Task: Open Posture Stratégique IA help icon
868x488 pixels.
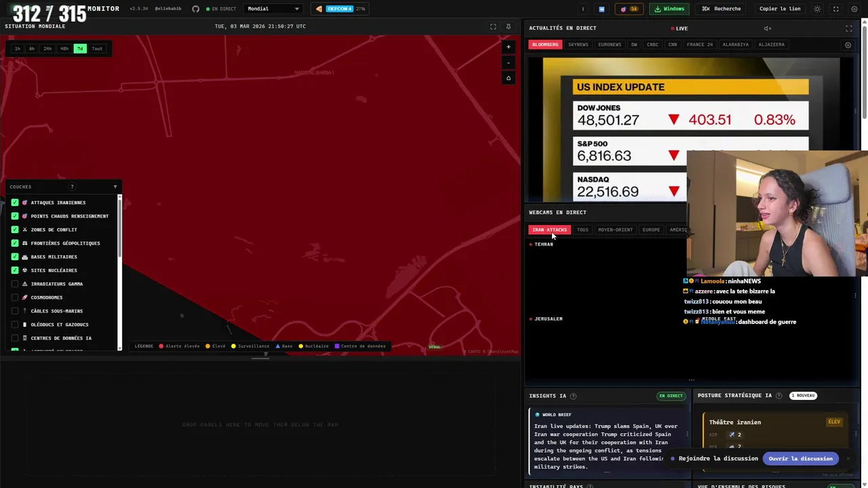Action: [x=778, y=396]
